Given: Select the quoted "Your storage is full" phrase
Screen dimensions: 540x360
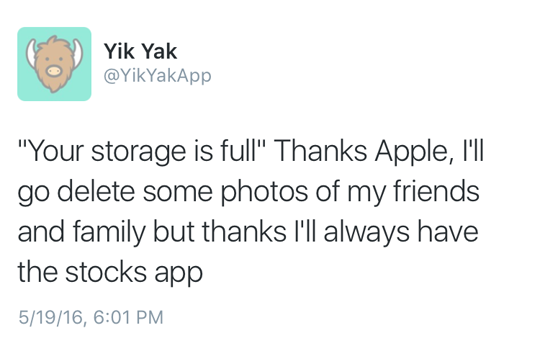Looking at the screenshot, I should coord(141,151).
